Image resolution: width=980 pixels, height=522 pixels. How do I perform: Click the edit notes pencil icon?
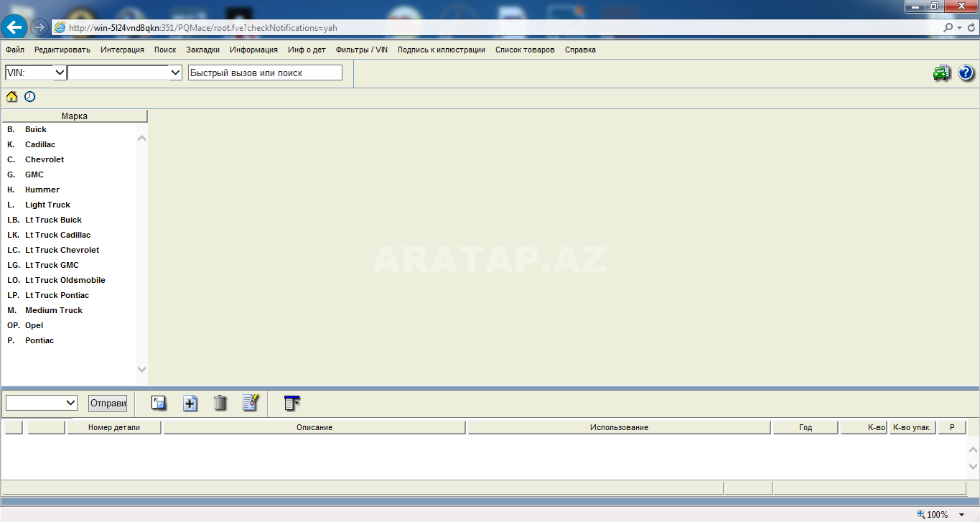tap(251, 403)
